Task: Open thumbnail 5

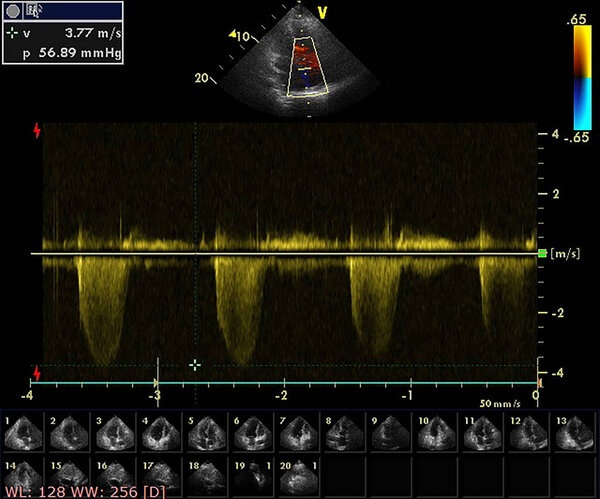Action: [207, 432]
